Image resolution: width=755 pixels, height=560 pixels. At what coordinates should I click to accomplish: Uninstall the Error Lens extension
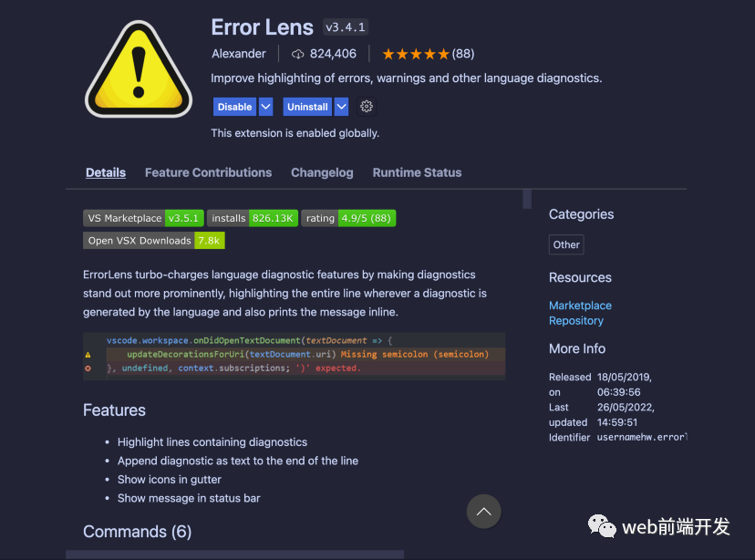pyautogui.click(x=307, y=107)
